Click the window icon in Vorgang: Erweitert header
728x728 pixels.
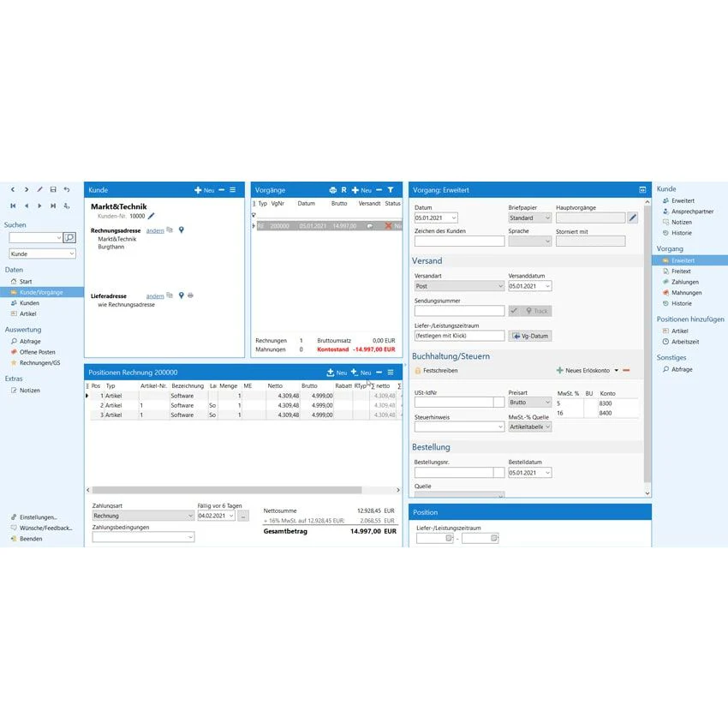[x=642, y=190]
